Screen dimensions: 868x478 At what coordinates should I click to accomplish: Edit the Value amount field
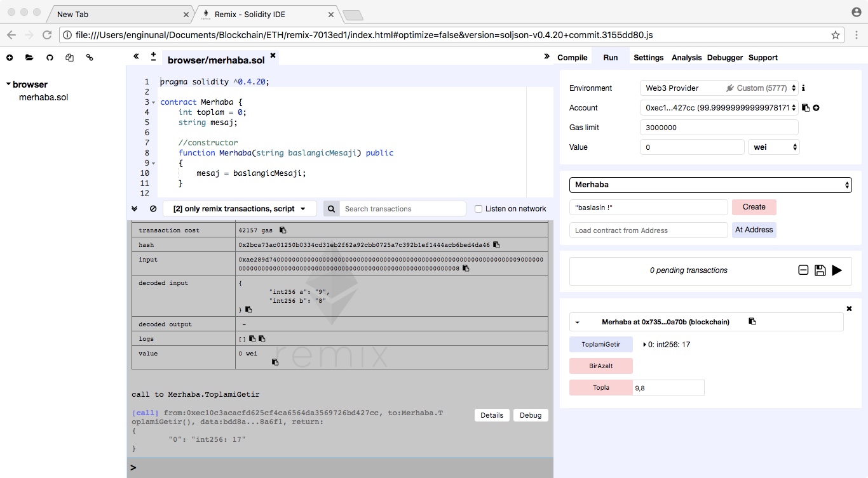point(692,147)
